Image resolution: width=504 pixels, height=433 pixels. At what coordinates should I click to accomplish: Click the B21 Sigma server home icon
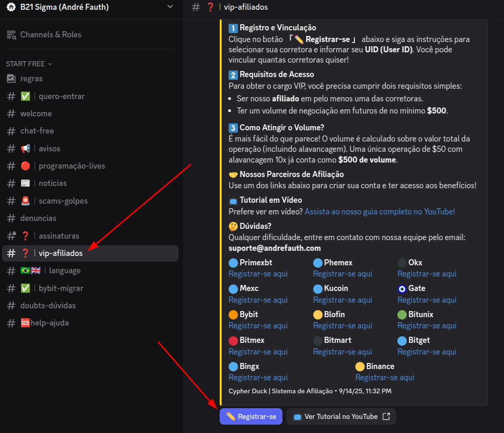coord(11,7)
